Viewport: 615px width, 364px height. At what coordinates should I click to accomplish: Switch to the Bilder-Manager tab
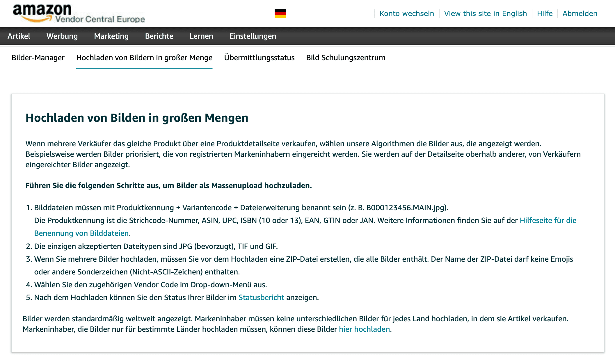click(x=38, y=58)
